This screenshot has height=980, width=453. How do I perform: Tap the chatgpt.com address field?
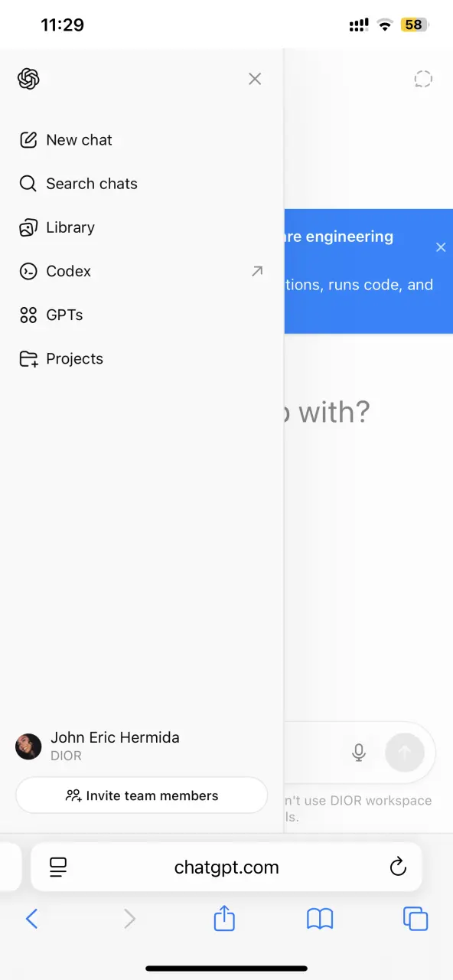coord(226,867)
